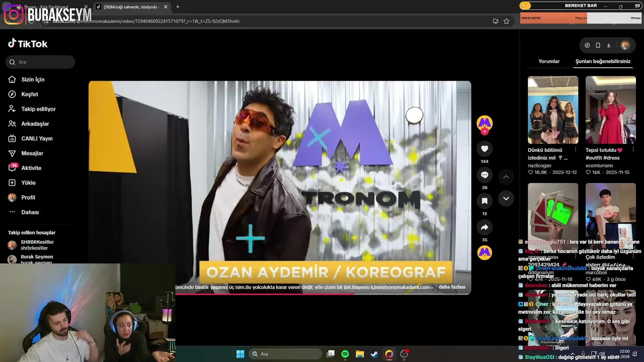Go to Takip ediliyor

coord(38,109)
